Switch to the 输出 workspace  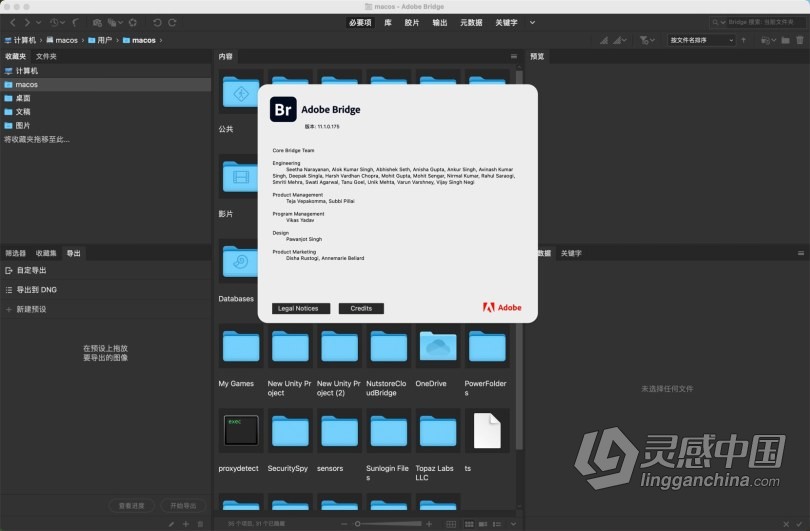[x=440, y=23]
